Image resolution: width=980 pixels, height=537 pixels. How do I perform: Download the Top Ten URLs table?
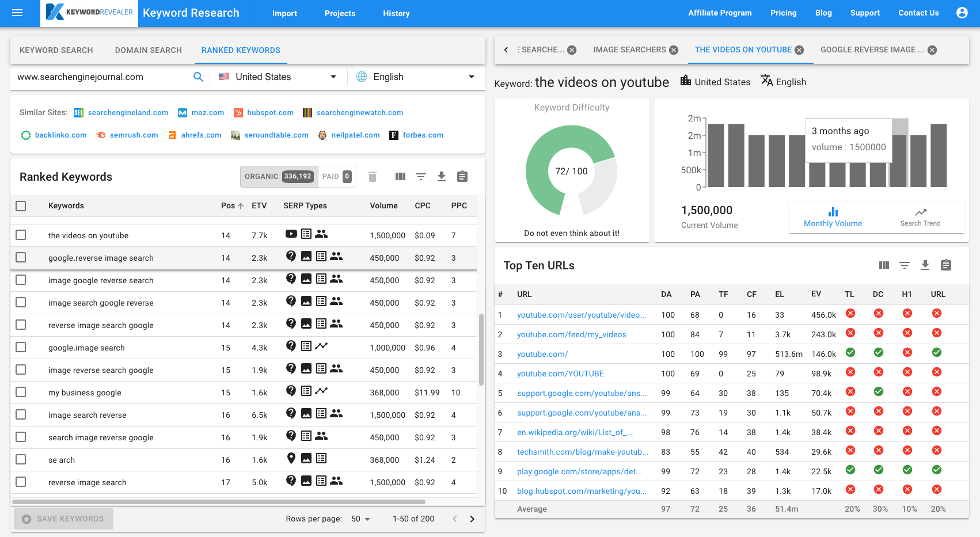click(x=925, y=265)
